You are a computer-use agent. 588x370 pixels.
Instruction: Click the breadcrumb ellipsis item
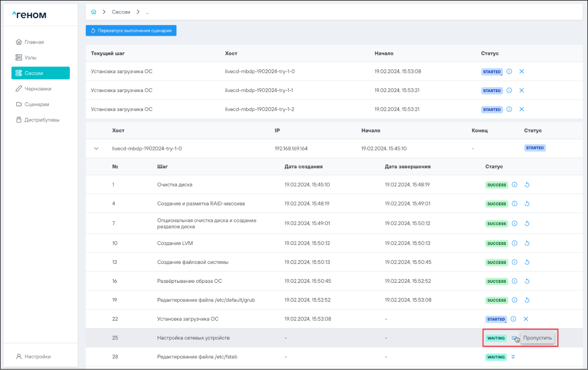[148, 12]
